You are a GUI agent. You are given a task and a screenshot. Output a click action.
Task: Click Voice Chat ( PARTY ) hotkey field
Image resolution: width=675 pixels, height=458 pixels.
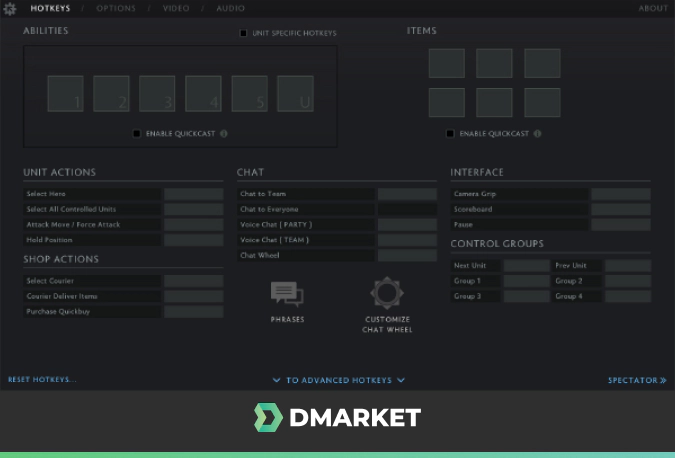[x=407, y=224]
